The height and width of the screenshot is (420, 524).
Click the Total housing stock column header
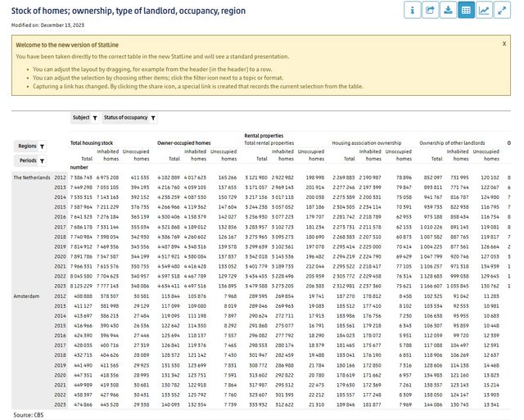(x=93, y=143)
